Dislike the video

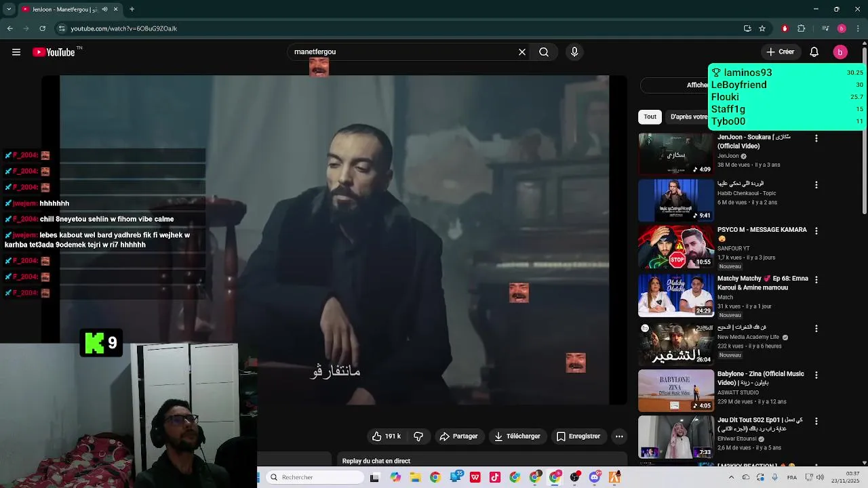(418, 436)
